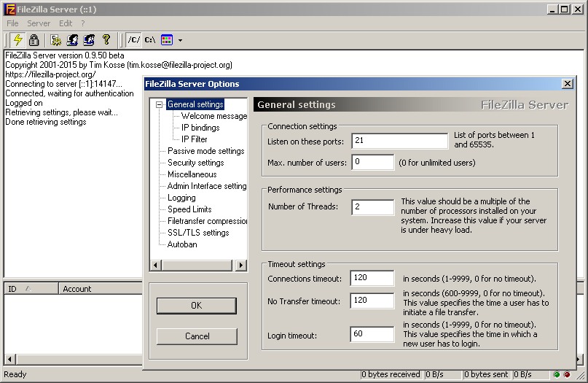Viewport: 588px width, 383px height.
Task: Click the '0 bytes sent' status entry
Action: coord(486,374)
